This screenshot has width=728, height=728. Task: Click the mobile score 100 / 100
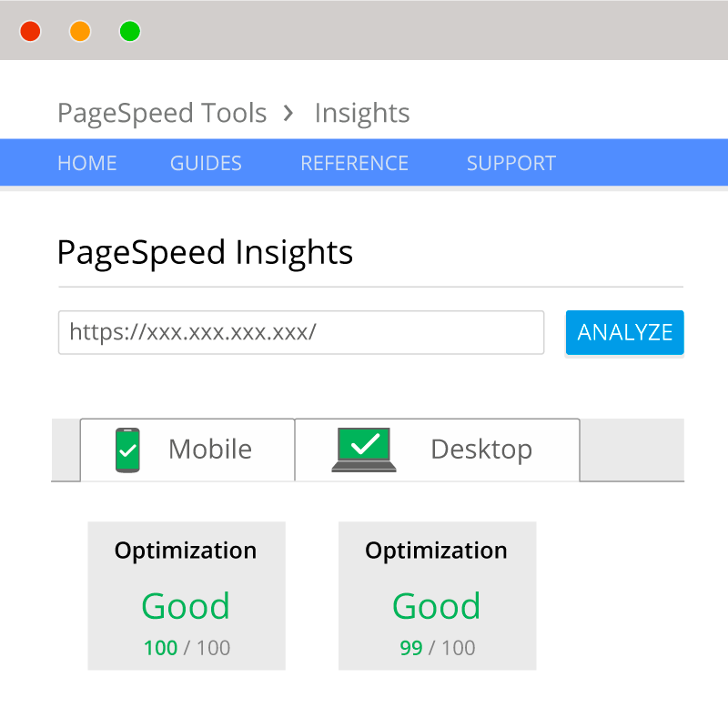187,648
